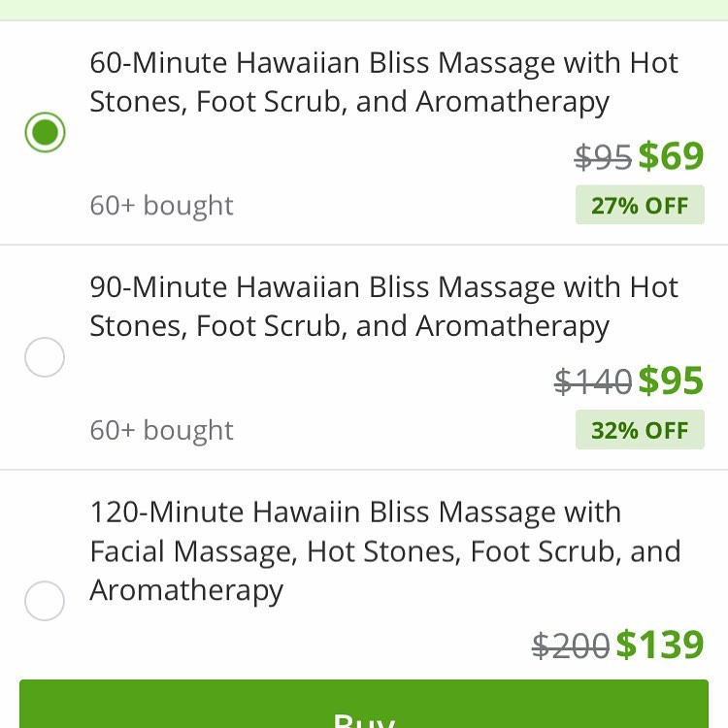Screen dimensions: 728x728
Task: Select the 60-Minute Hawaiian Bliss Massage radio button
Action: click(x=45, y=133)
